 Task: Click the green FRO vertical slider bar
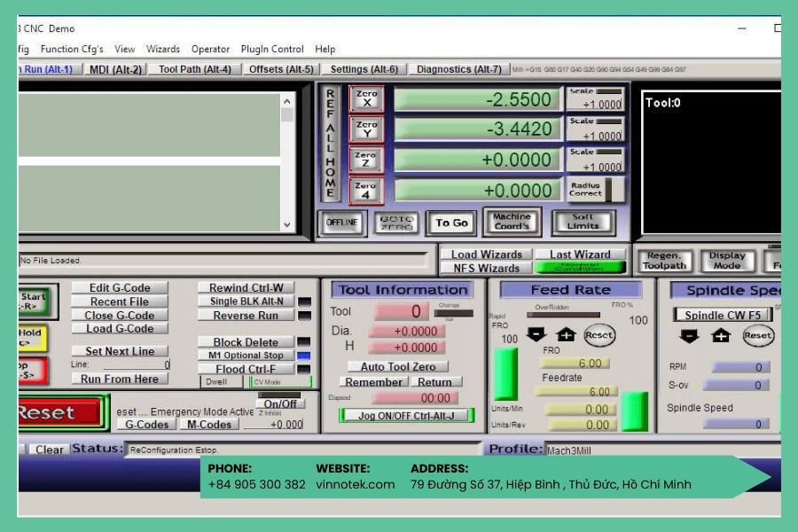click(506, 373)
